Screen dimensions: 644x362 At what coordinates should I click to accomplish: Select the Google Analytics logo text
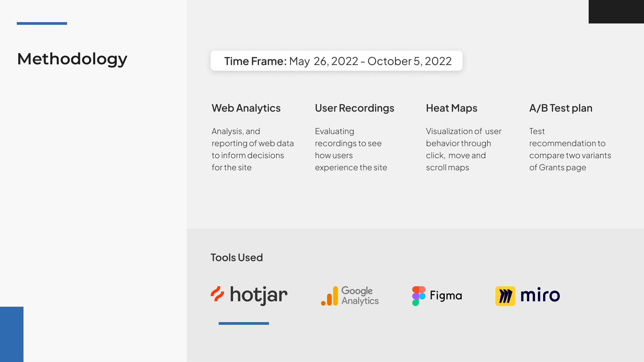click(360, 296)
